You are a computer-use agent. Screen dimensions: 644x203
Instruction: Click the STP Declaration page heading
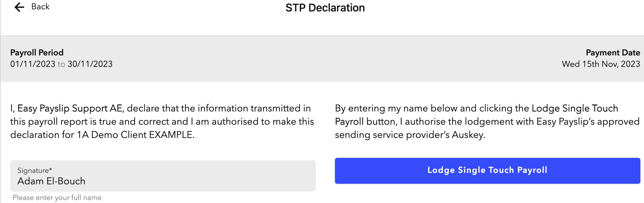(325, 8)
